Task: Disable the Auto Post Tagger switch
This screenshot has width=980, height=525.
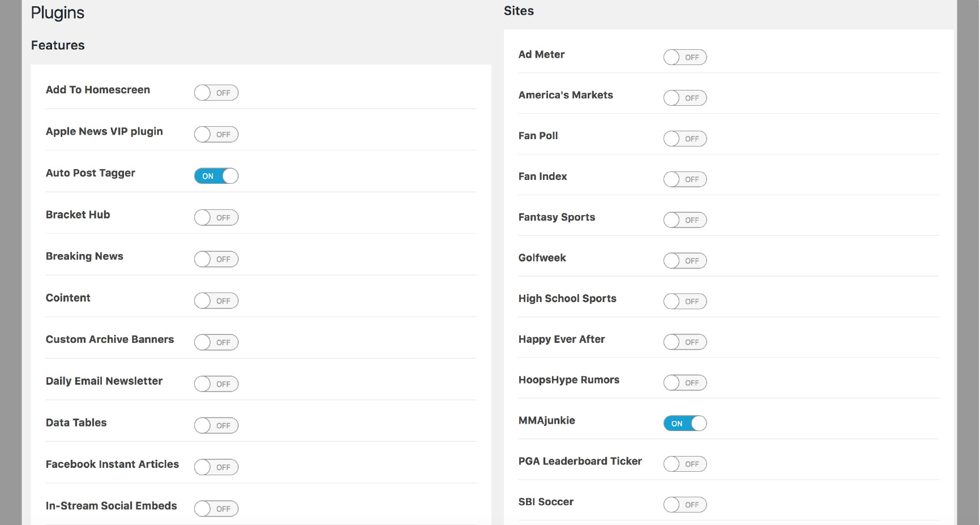Action: pos(216,176)
